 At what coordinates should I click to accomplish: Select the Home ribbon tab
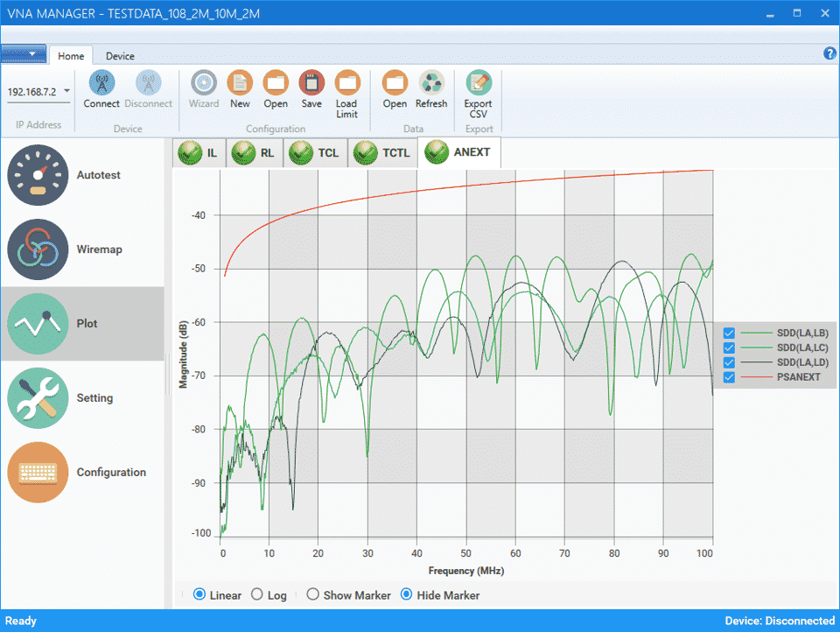(x=71, y=56)
